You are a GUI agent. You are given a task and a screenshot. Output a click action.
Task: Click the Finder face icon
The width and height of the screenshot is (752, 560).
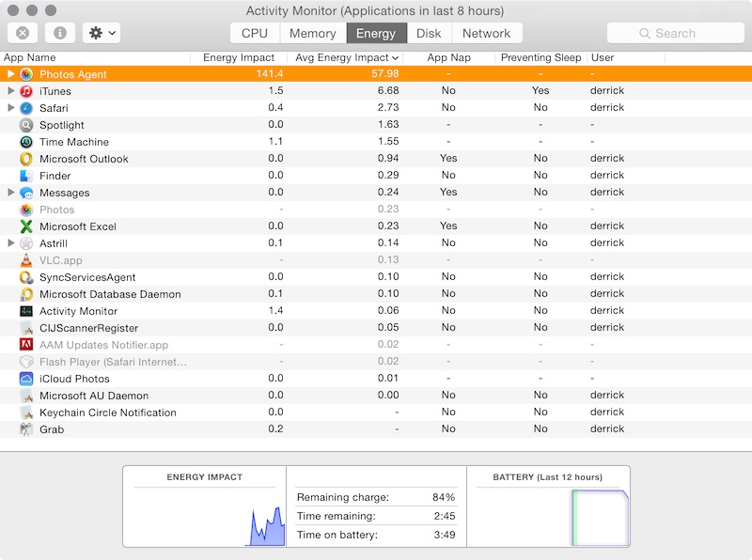click(x=26, y=176)
